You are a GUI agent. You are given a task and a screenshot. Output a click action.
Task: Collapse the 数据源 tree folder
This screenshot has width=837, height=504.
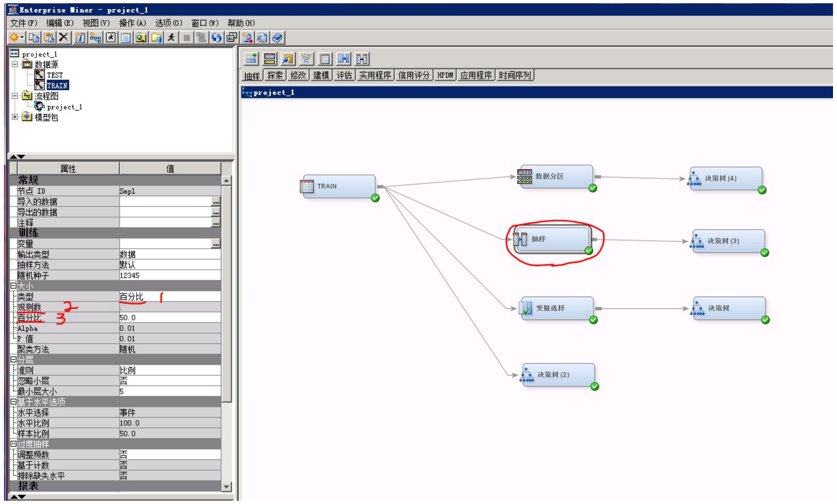point(15,64)
